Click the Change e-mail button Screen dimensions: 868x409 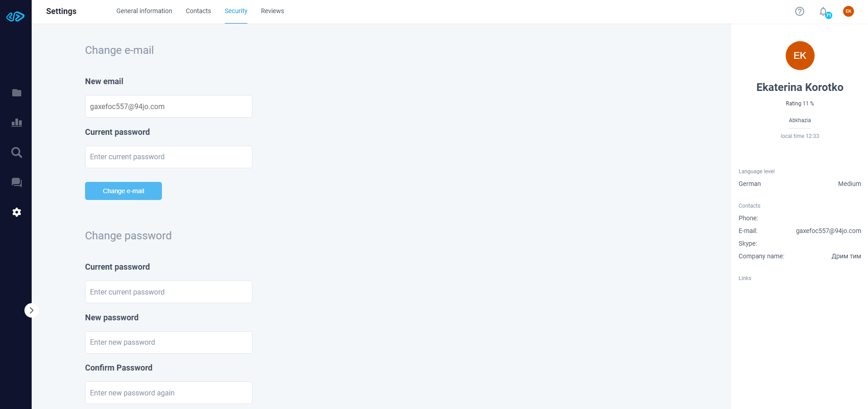click(123, 191)
